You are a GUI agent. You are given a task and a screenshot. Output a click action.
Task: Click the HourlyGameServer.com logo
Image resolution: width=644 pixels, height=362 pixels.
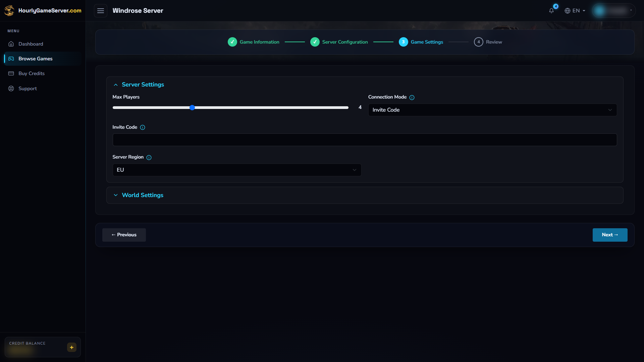tap(43, 10)
